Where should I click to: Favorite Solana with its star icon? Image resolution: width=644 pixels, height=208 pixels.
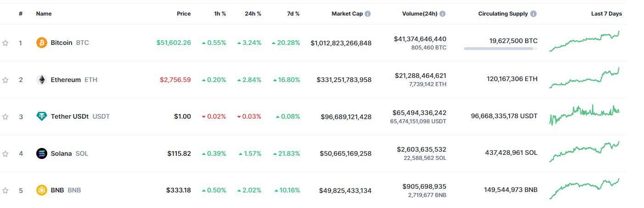pos(6,154)
